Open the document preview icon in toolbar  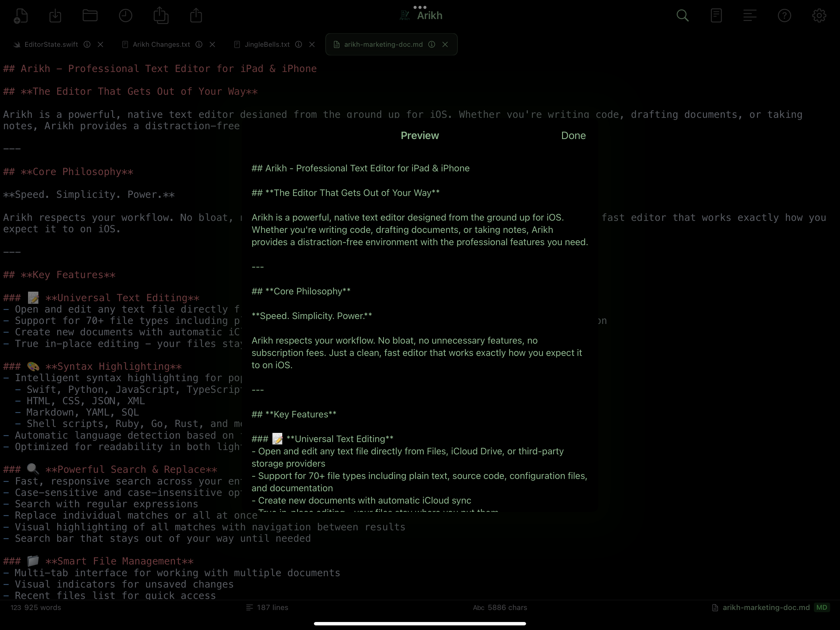click(716, 16)
